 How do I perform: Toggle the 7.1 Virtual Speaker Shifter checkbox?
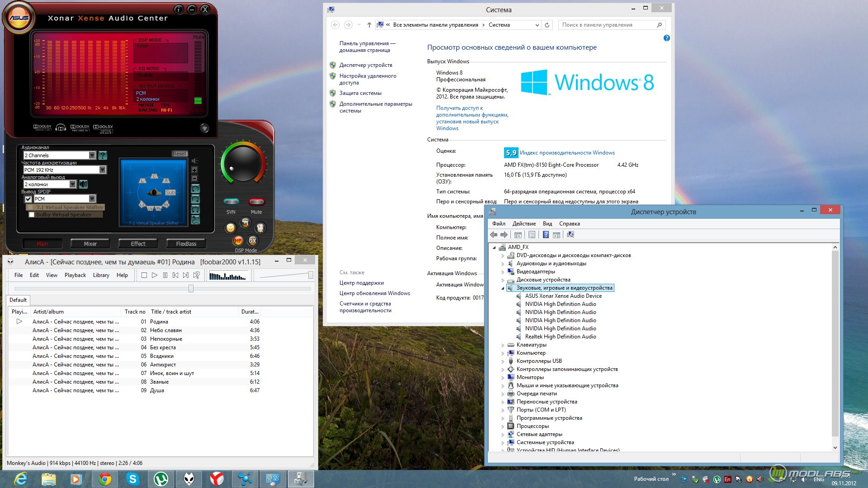(x=30, y=207)
